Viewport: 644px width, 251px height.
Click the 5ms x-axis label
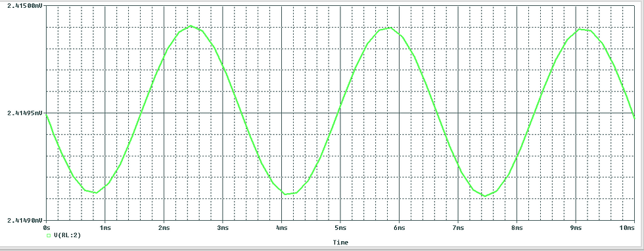(340, 227)
